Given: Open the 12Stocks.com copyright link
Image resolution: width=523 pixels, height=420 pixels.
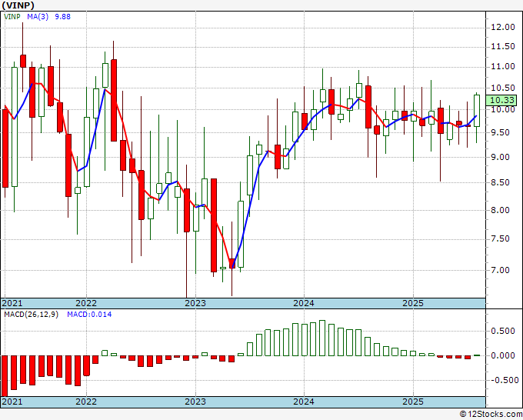Looking at the screenshot, I should click(491, 415).
